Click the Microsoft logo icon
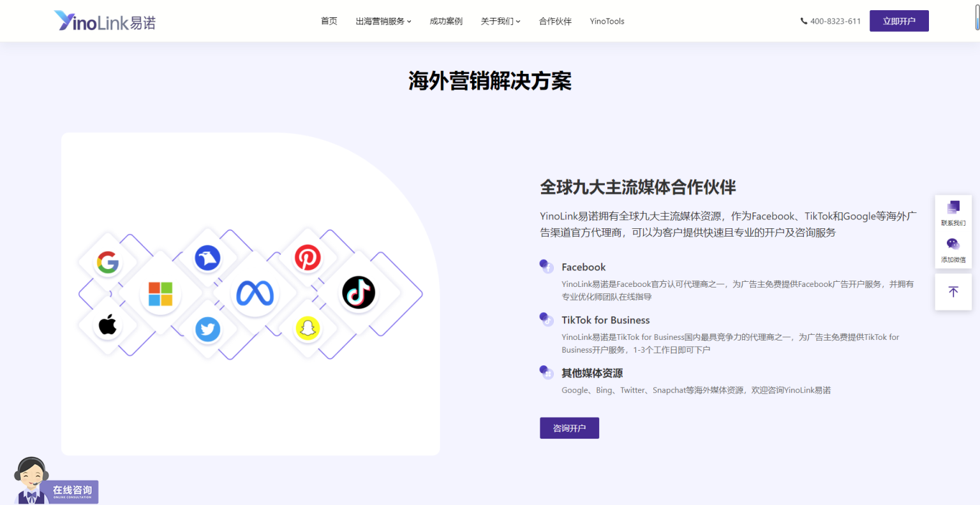Screen dimensions: 980x505 pyautogui.click(x=160, y=294)
